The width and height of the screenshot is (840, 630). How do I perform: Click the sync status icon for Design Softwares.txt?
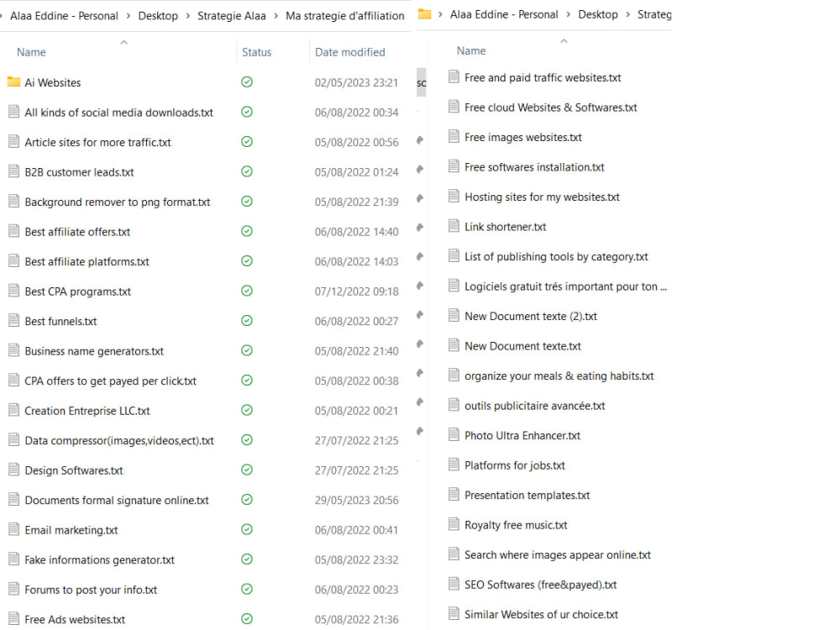246,470
